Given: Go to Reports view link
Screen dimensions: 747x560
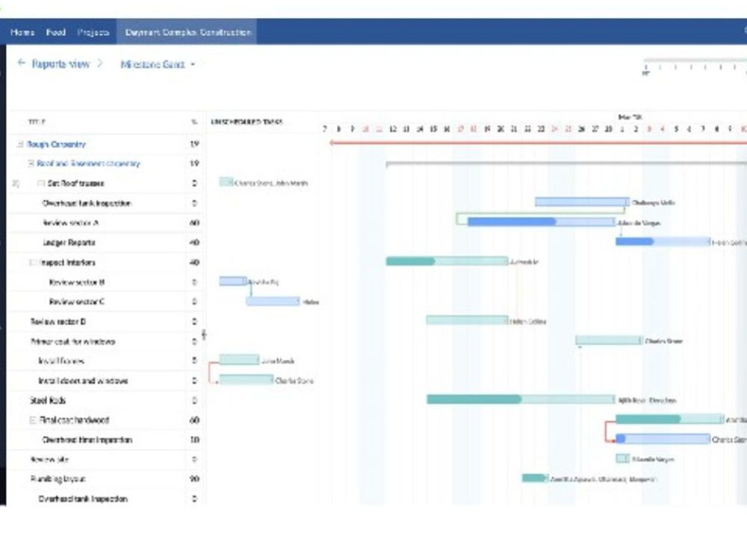Looking at the screenshot, I should 61,63.
